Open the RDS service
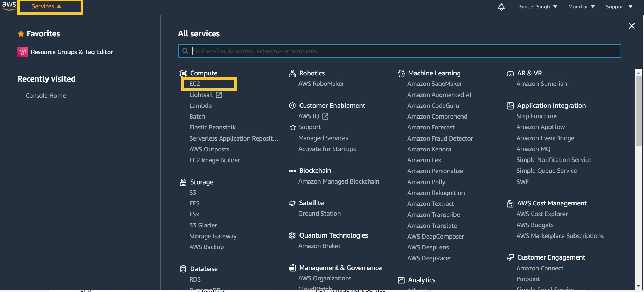 tap(195, 279)
